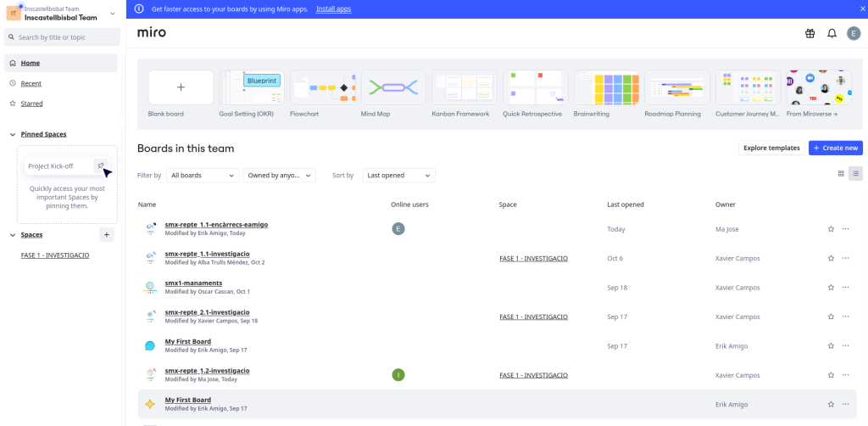Open more options for smx-repte_1.1-investigacio

845,258
